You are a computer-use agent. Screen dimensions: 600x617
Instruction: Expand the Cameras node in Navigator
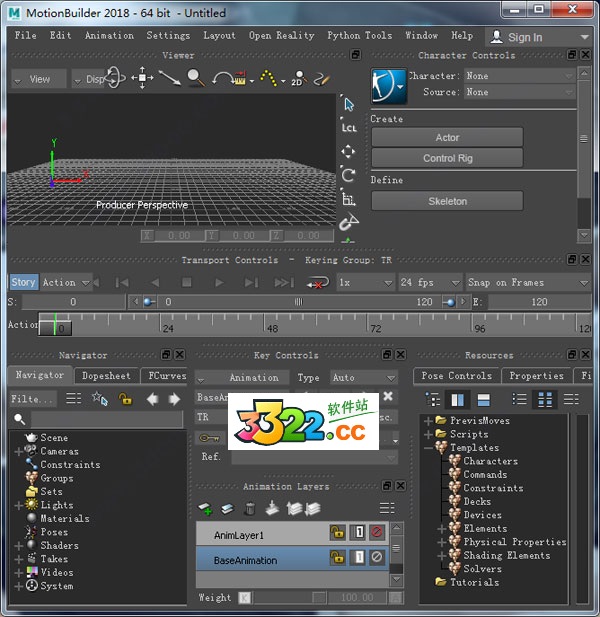pos(18,451)
